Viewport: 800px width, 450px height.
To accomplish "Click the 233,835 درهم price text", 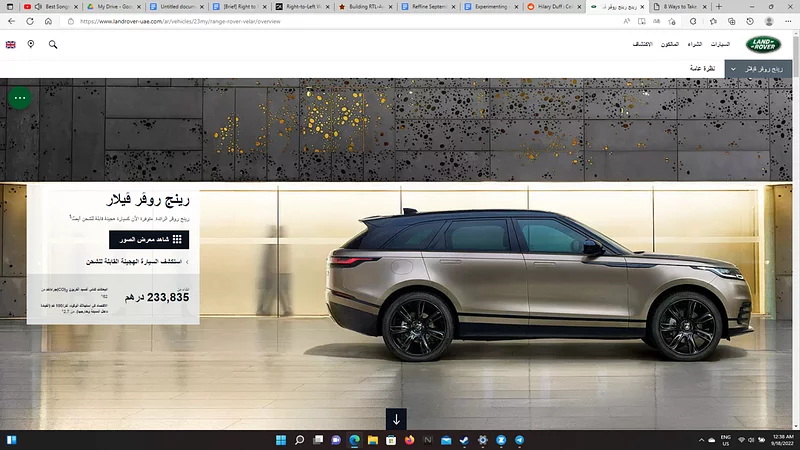I will coord(157,297).
